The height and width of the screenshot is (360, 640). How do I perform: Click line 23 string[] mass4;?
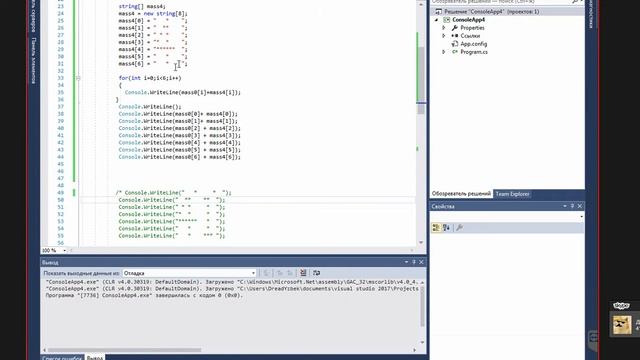pyautogui.click(x=142, y=6)
